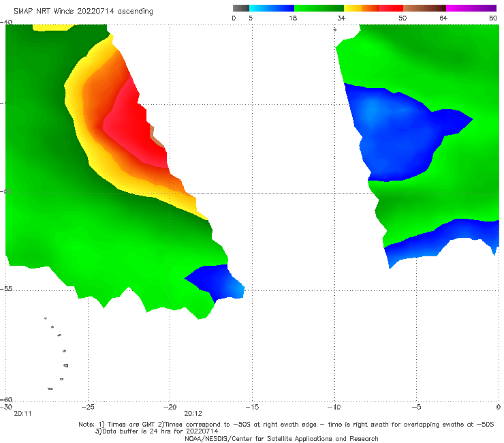This screenshot has height=443, width=504.
Task: Click the title 'SMAP NRT Winds 20220714 ascending'
Action: point(83,12)
